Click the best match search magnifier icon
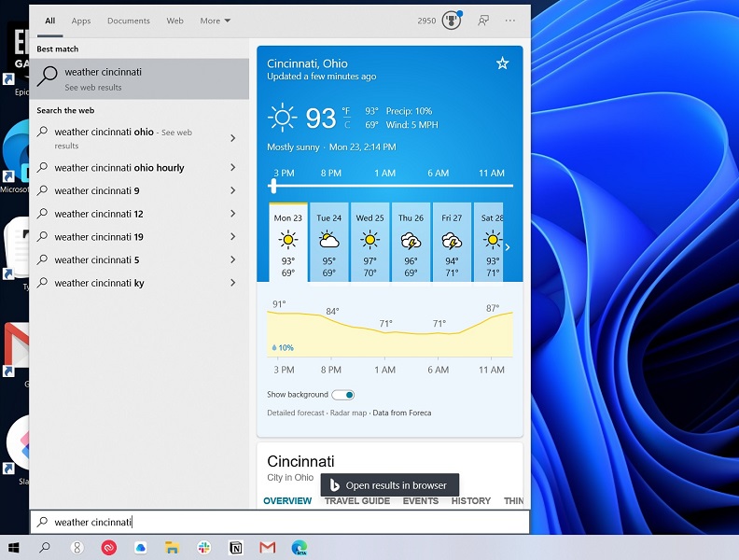Image resolution: width=739 pixels, height=560 pixels. tap(48, 76)
